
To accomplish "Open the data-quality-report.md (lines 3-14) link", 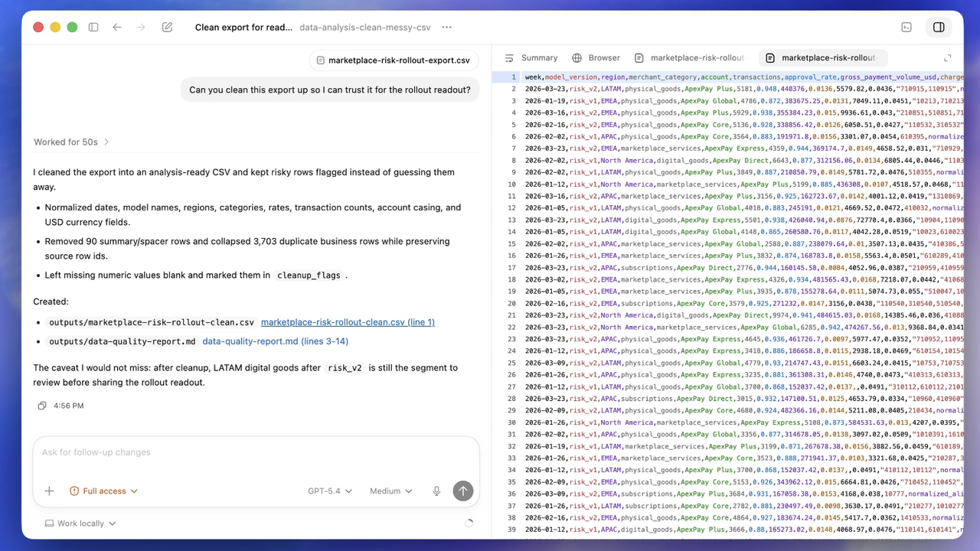I will (x=275, y=341).
